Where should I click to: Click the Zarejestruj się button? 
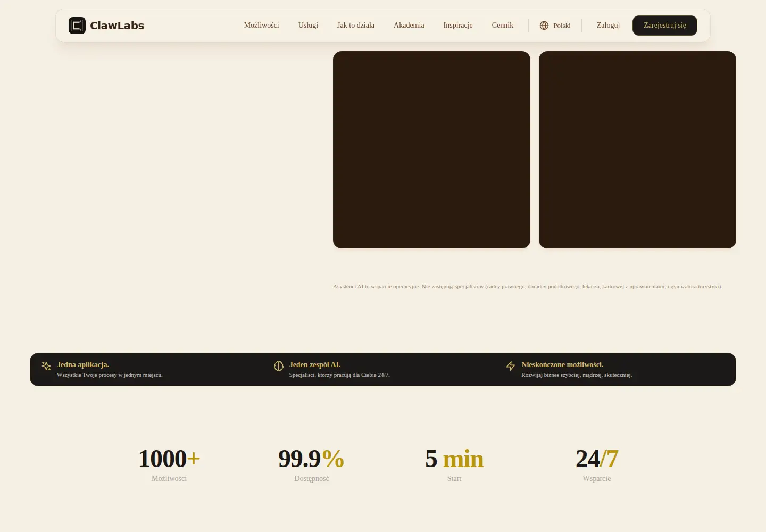tap(665, 26)
